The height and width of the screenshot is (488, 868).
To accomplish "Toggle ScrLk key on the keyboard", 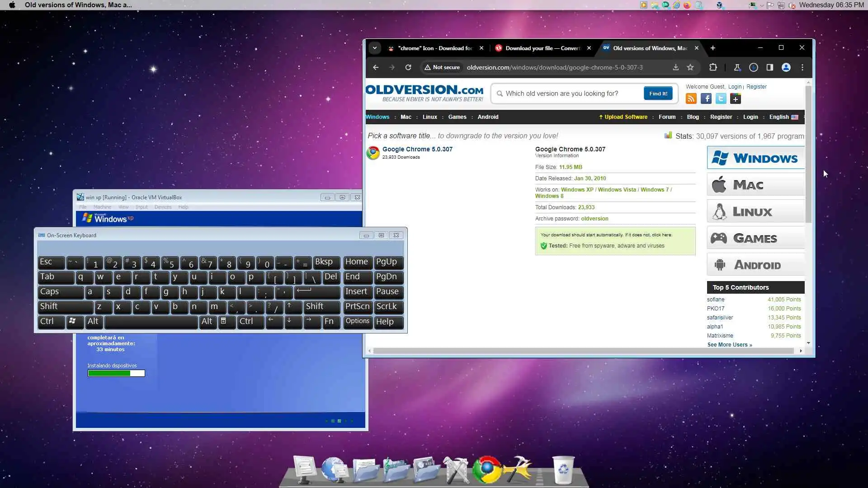I will pyautogui.click(x=388, y=307).
